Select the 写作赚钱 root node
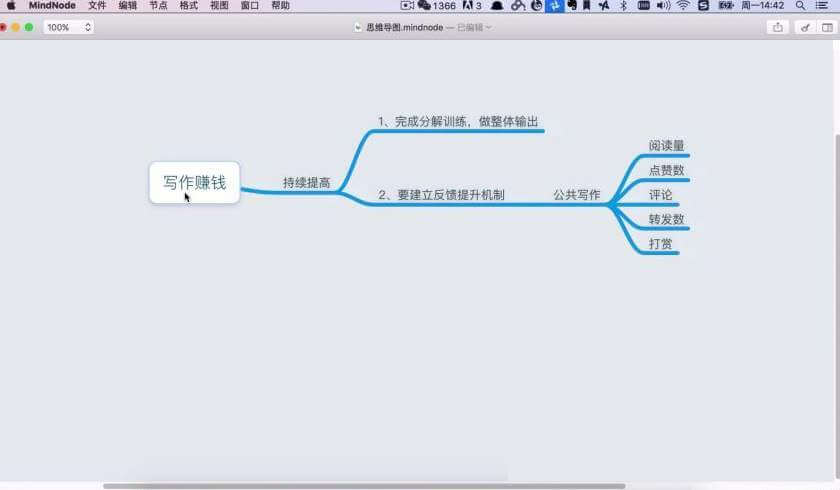This screenshot has width=840, height=490. 195,182
